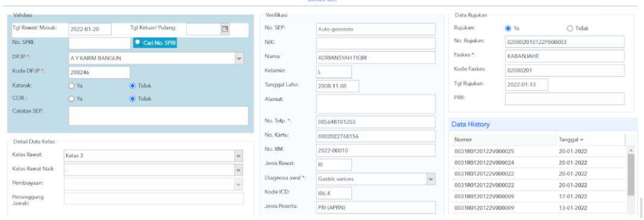Click the Tgl Keluar/Pulang date field
The image size is (644, 220).
[x=204, y=29]
